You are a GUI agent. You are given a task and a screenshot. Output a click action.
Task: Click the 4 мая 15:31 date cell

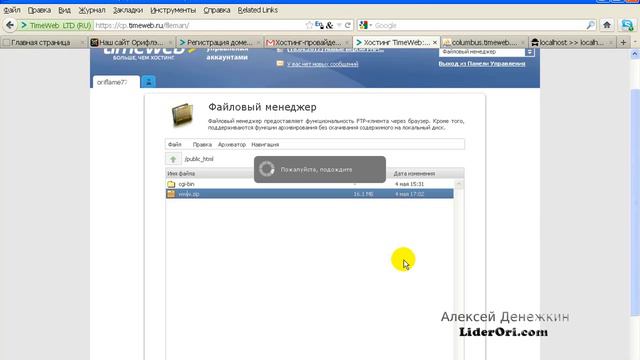409,184
